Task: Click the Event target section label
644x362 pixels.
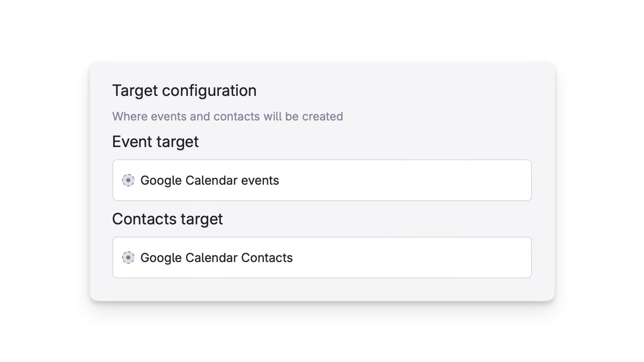Action: tap(155, 141)
